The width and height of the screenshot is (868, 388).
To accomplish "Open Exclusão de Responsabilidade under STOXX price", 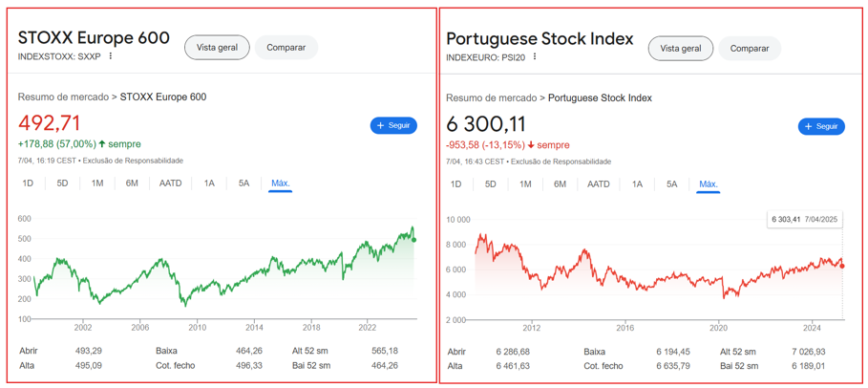I will coord(133,161).
